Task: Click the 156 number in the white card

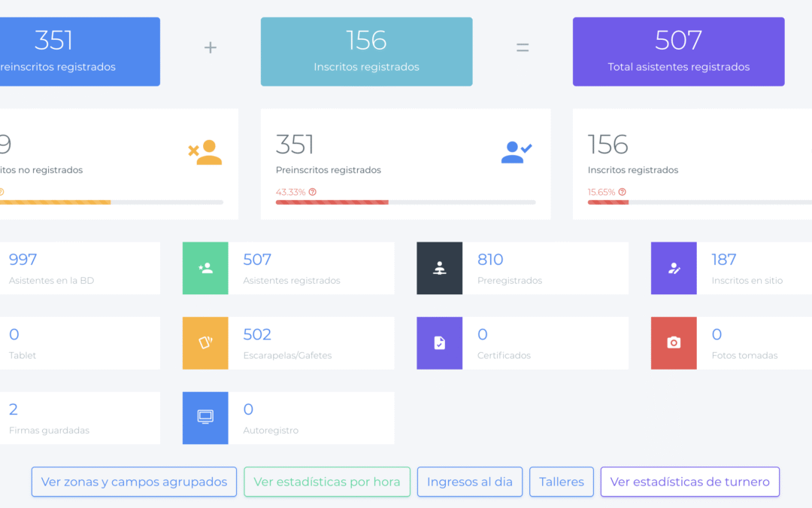Action: click(x=608, y=144)
